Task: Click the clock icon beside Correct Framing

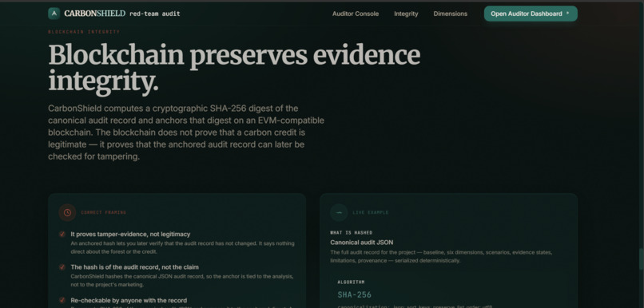Action: tap(67, 212)
